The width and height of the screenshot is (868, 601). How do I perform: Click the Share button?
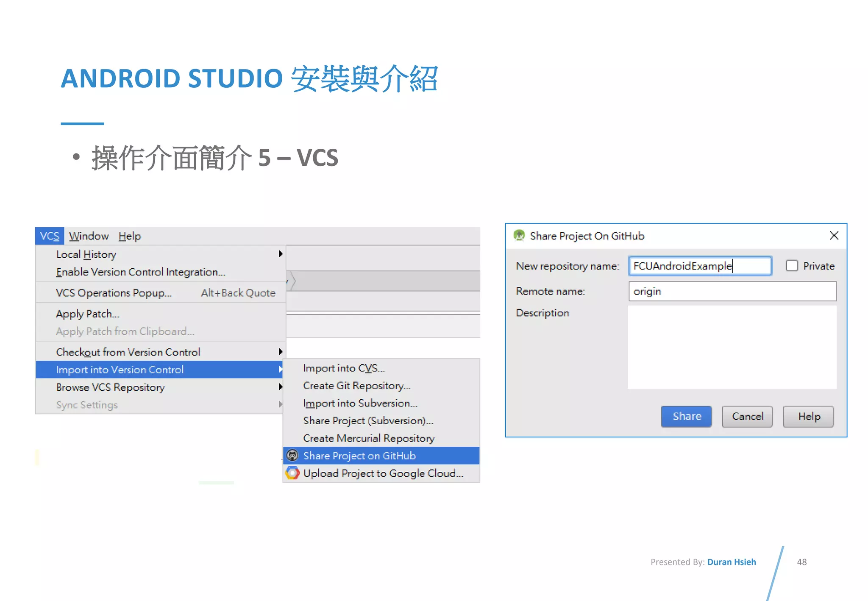click(x=687, y=416)
